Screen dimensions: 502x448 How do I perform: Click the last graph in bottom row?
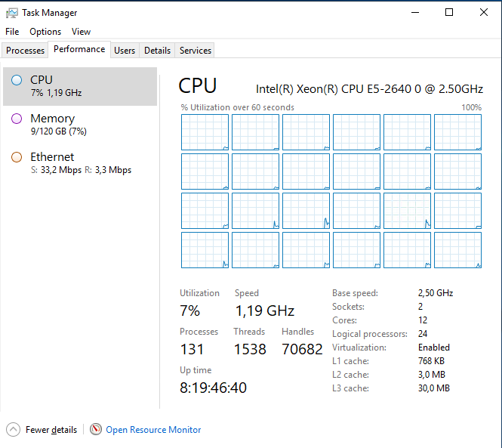pyautogui.click(x=457, y=250)
